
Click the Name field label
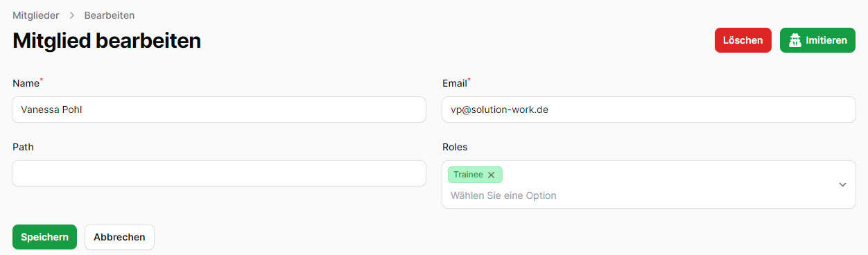tap(26, 83)
